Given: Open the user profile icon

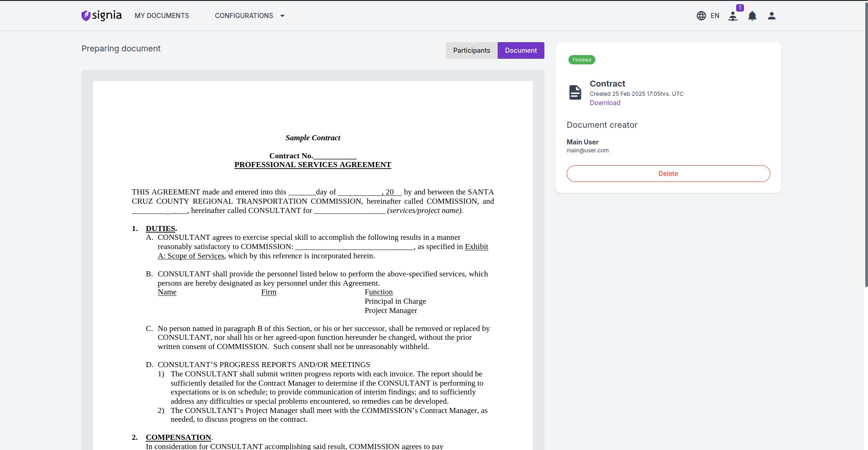Looking at the screenshot, I should coord(771,16).
